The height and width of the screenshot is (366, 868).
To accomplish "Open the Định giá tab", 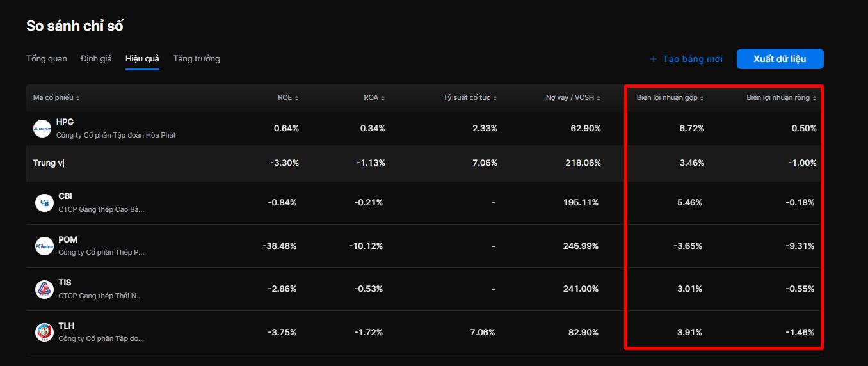I will (x=96, y=59).
